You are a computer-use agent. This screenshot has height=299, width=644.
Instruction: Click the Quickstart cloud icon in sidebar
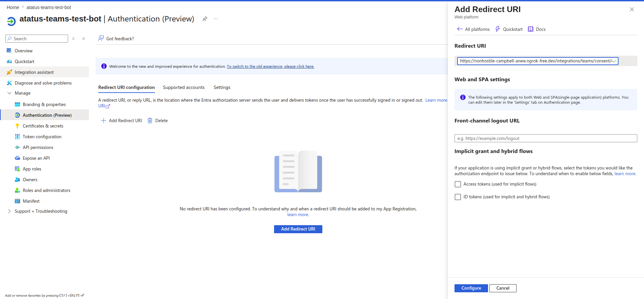tap(9, 61)
